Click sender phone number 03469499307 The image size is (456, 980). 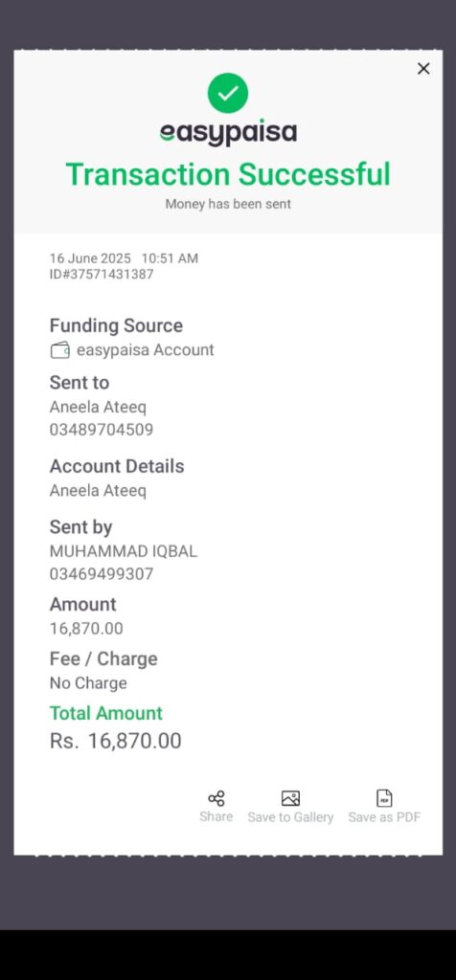(x=102, y=574)
